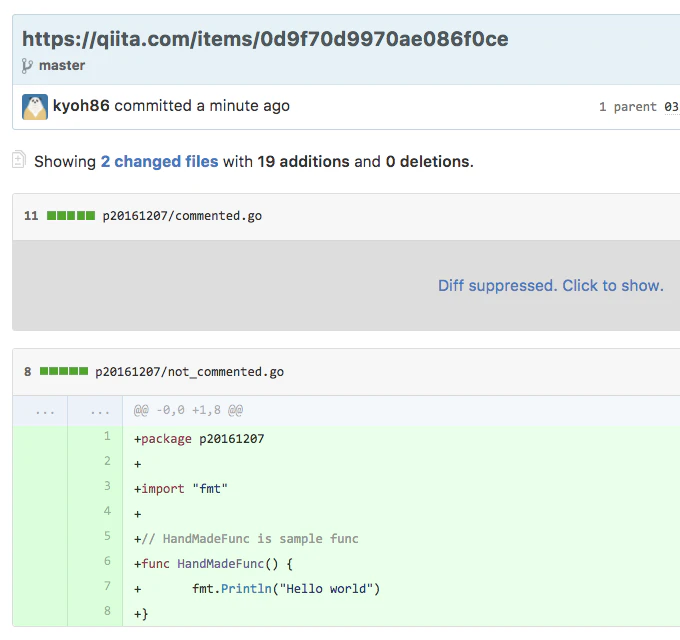Click the diffstat bar of not_commented.go
The height and width of the screenshot is (640, 680).
(64, 371)
